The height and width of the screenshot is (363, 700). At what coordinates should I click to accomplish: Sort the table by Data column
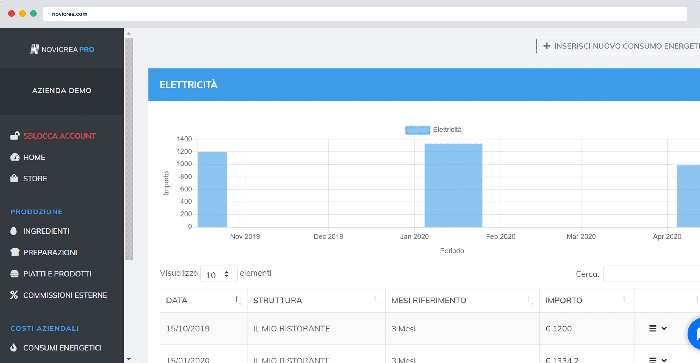(238, 300)
